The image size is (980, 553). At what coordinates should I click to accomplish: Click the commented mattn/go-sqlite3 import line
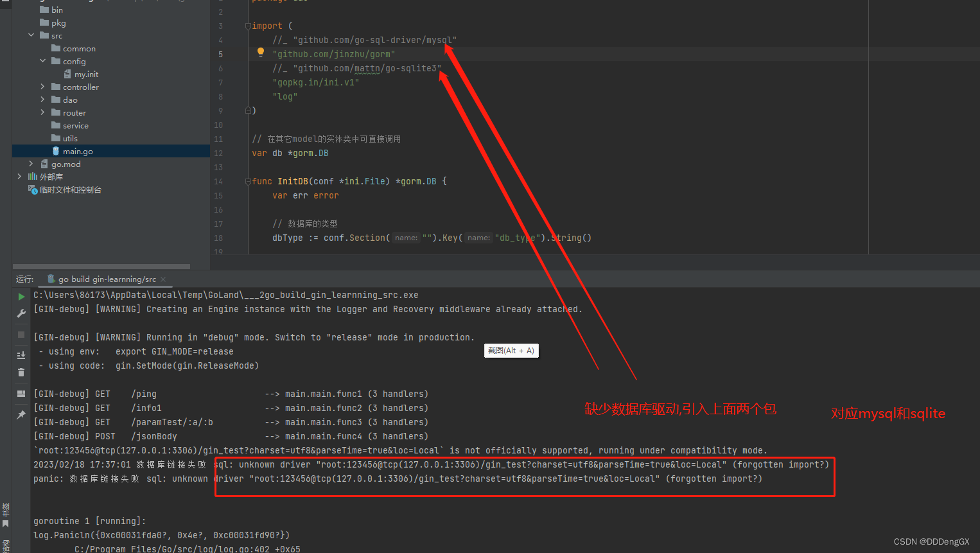(357, 68)
